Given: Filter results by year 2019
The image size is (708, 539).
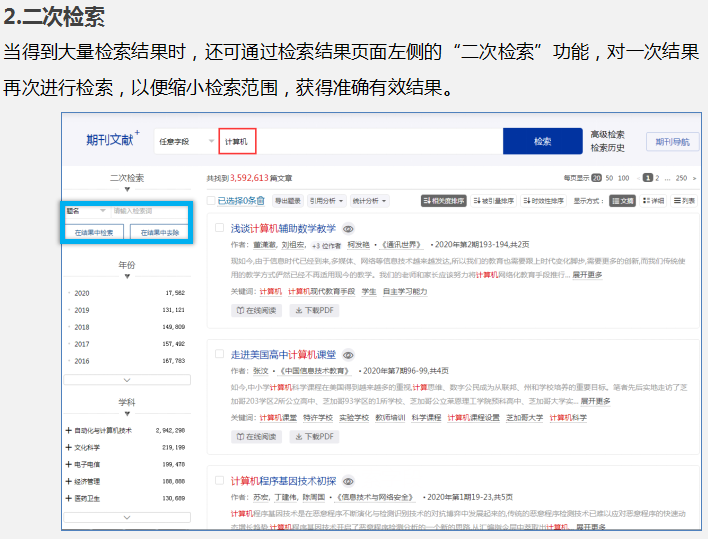Looking at the screenshot, I should coord(82,310).
